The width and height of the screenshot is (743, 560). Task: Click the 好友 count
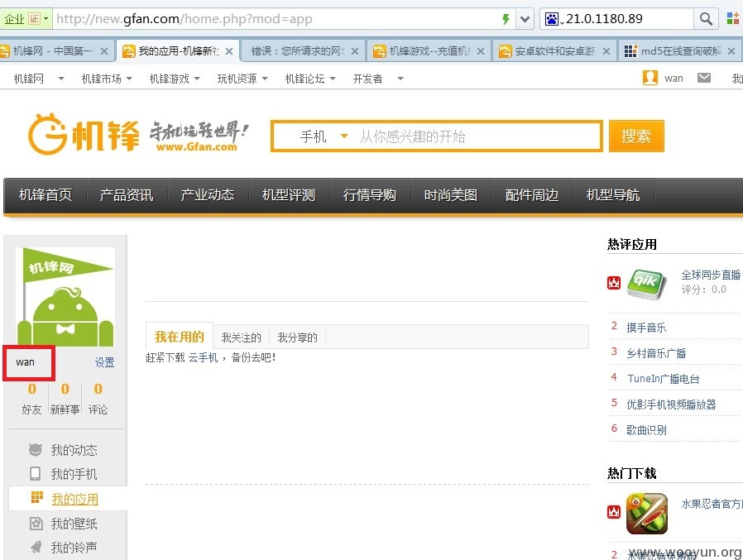(31, 390)
